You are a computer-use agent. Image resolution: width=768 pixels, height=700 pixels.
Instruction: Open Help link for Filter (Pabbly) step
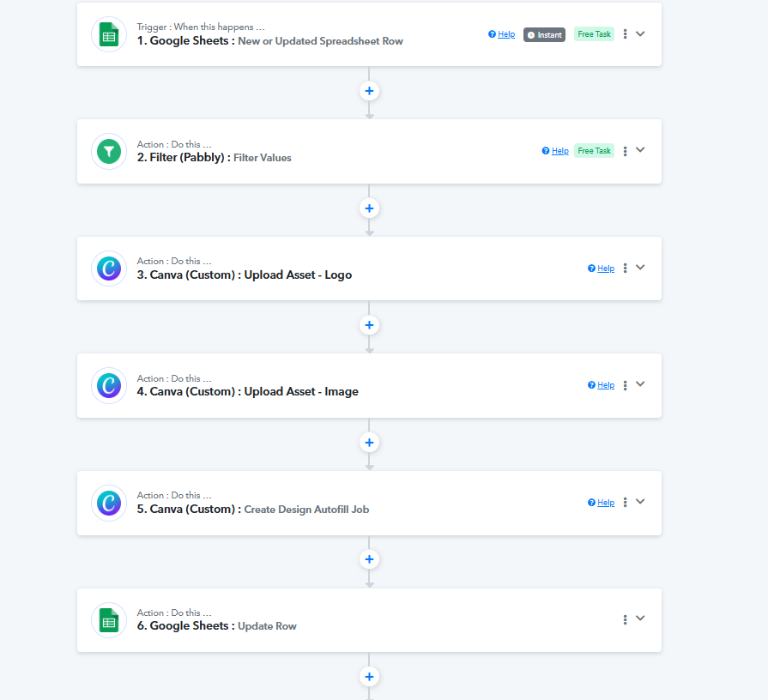click(x=555, y=151)
